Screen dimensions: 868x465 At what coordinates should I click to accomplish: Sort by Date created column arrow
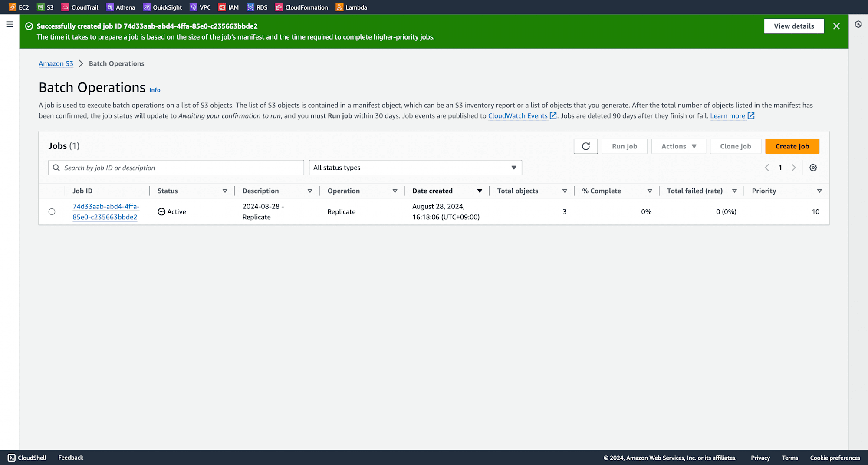click(x=480, y=191)
